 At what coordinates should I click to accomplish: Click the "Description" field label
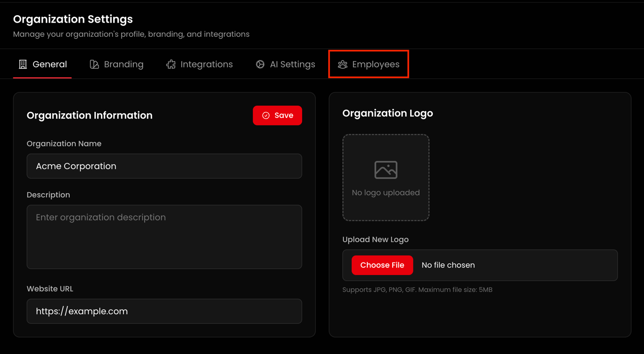(x=48, y=195)
